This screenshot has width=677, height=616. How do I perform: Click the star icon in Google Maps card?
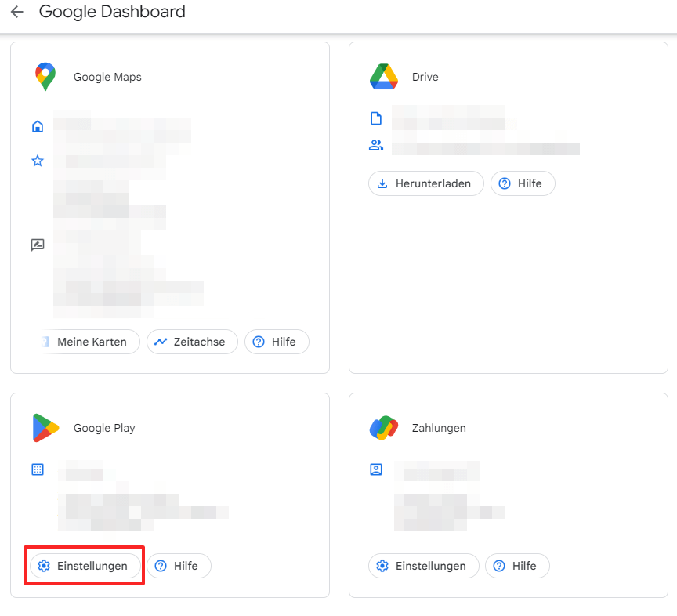tap(38, 161)
